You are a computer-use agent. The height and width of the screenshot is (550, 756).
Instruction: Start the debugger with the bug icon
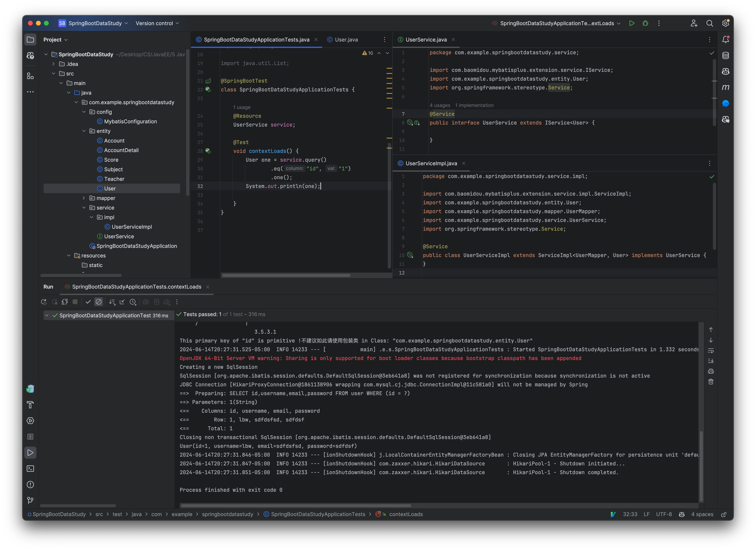click(645, 23)
